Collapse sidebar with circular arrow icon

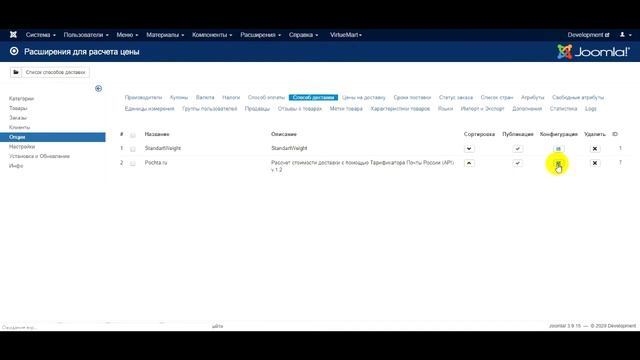(98, 89)
